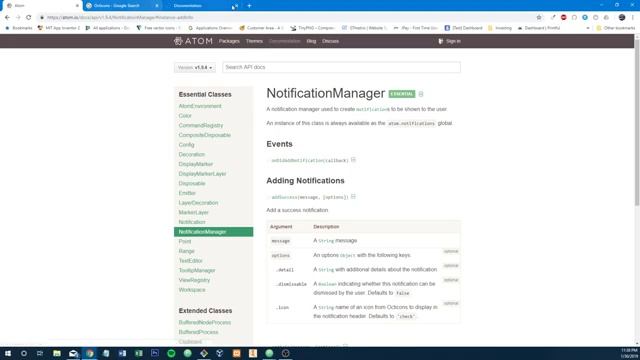The width and height of the screenshot is (640, 360).
Task: Open the version v1.5.4 dropdown
Action: click(195, 67)
